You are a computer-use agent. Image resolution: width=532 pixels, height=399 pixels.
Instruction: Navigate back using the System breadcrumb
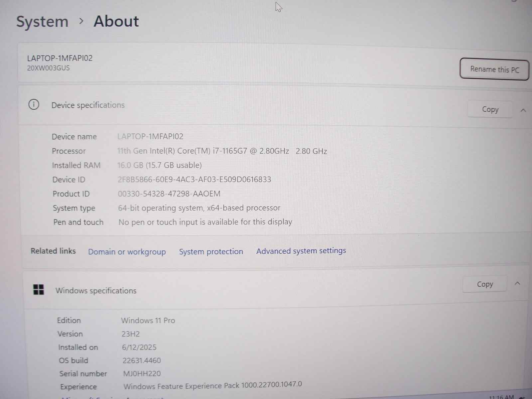(x=42, y=21)
